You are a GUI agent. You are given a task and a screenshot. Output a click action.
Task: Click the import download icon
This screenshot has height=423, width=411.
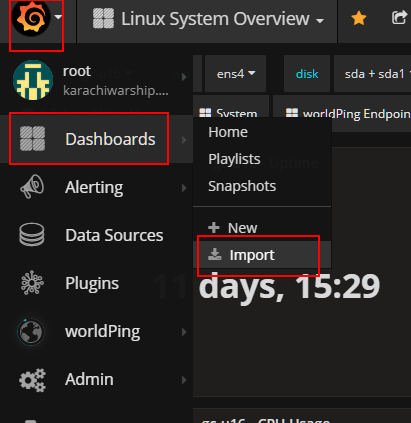[x=215, y=254]
